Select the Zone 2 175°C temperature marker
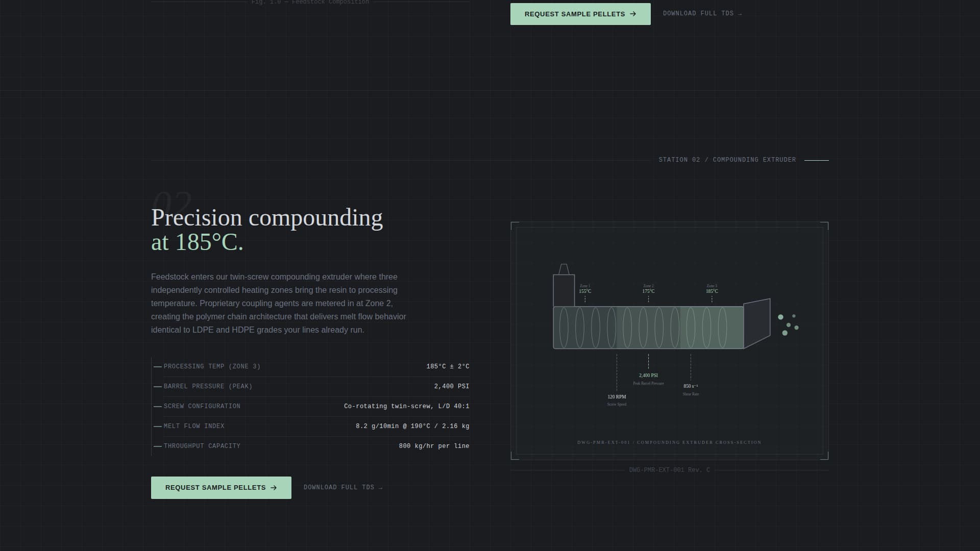Screen dimensions: 980x551 coord(648,288)
